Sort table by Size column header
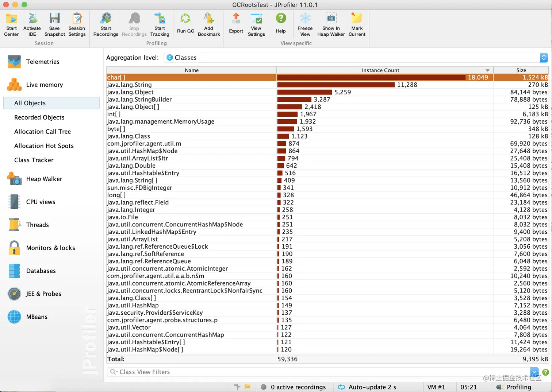The image size is (552, 392). coord(521,70)
